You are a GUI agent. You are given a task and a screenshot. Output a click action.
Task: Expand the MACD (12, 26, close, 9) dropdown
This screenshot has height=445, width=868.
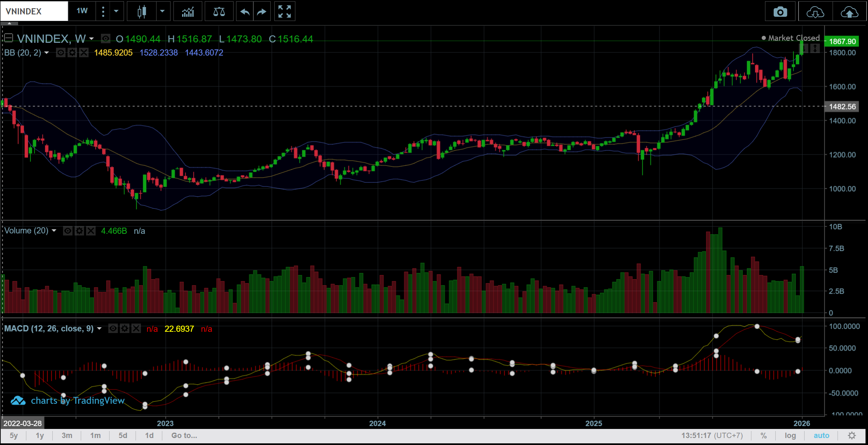[99, 329]
